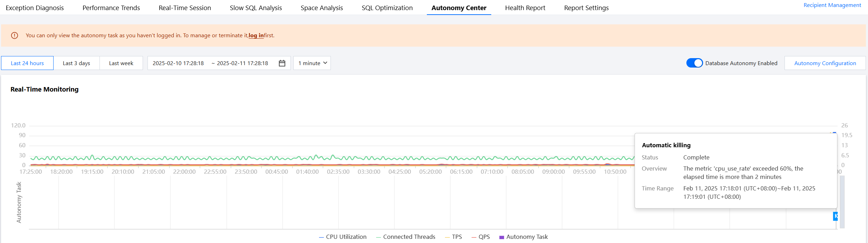Image resolution: width=868 pixels, height=243 pixels.
Task: Toggle Autonomy Task legend entry
Action: point(523,237)
